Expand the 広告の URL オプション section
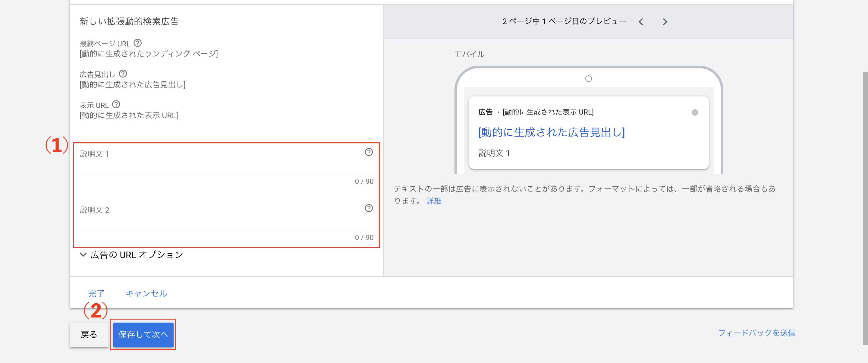Viewport: 868px width, 363px height. pos(136,255)
